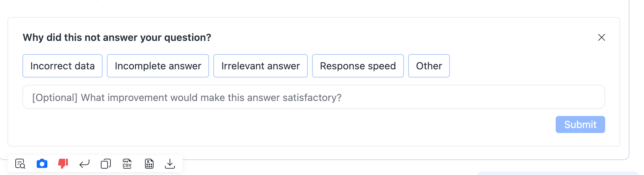This screenshot has height=175, width=644.
Task: Copy the answer with the copy icon
Action: (x=106, y=164)
